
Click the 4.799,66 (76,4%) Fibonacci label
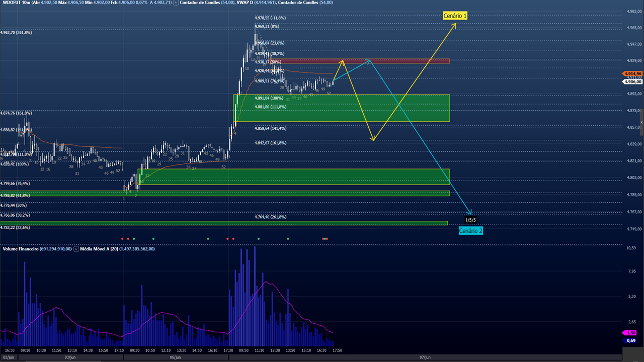(15, 184)
